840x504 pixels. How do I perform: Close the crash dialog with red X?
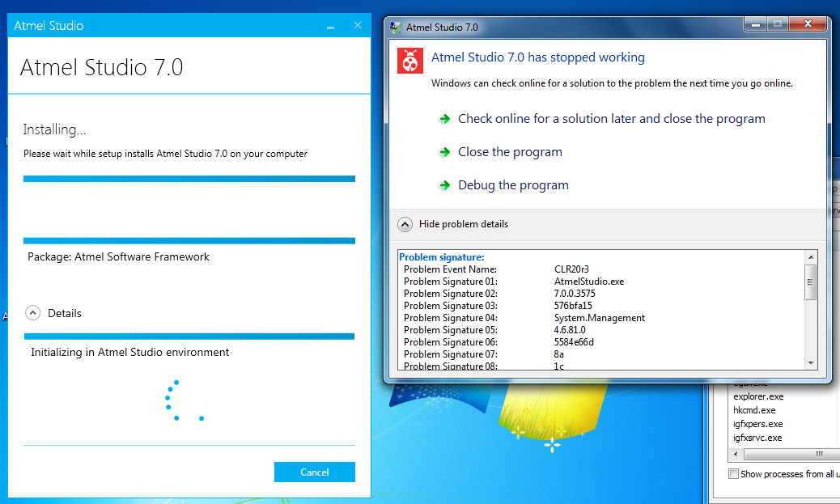808,24
